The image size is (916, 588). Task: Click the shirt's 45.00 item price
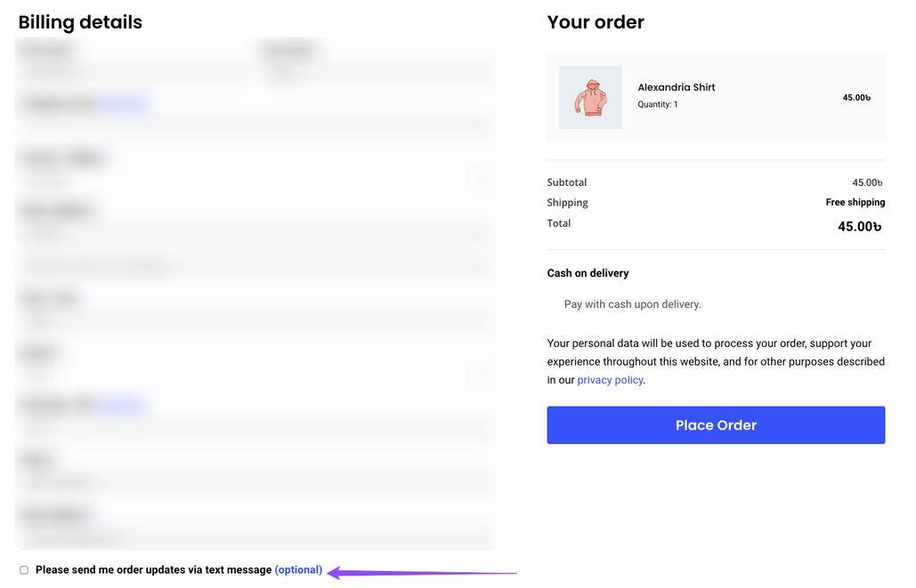coord(856,98)
